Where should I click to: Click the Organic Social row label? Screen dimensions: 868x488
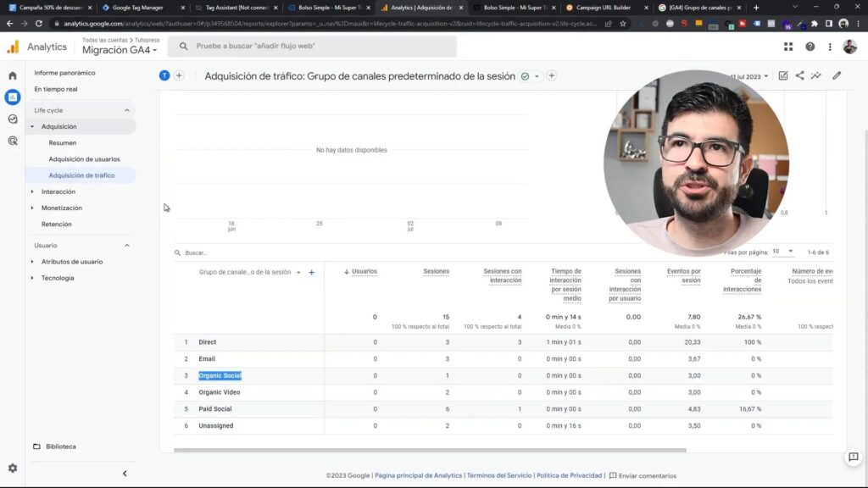[x=220, y=375]
